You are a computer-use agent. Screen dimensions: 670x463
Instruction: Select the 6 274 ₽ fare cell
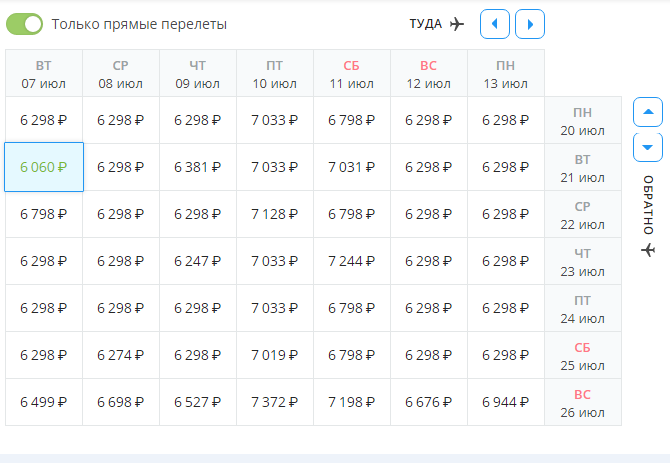(x=121, y=355)
